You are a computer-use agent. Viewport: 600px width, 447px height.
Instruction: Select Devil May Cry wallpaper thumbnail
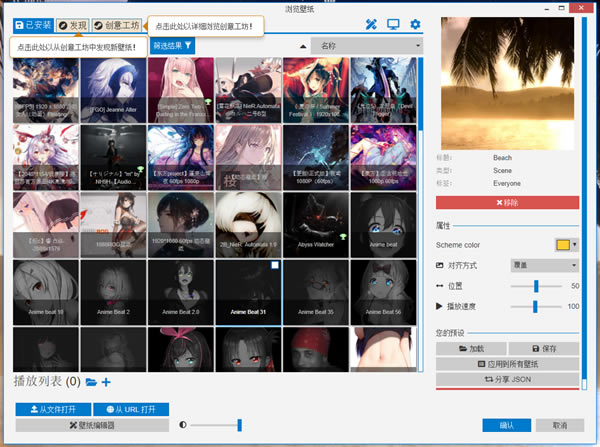(383, 90)
